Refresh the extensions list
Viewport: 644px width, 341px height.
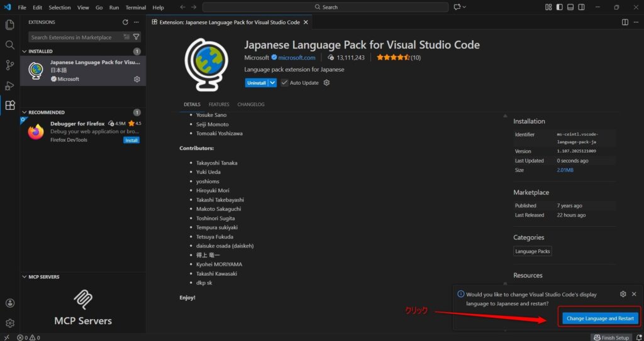(125, 22)
